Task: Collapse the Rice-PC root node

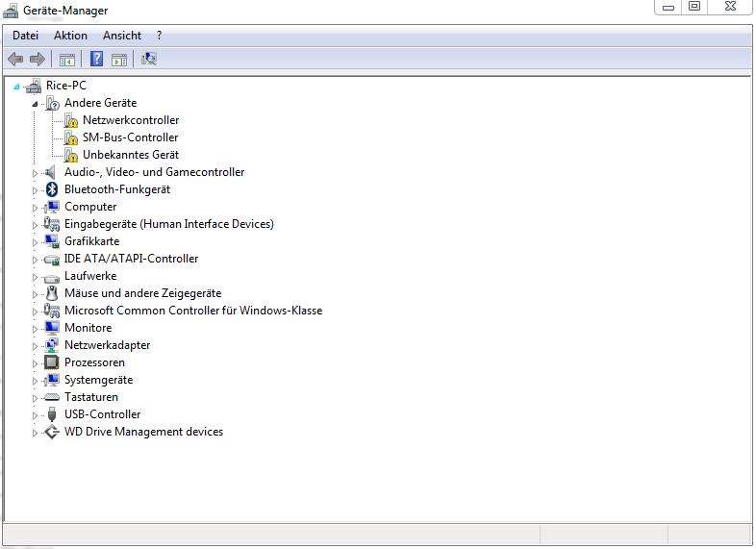Action: [x=16, y=87]
